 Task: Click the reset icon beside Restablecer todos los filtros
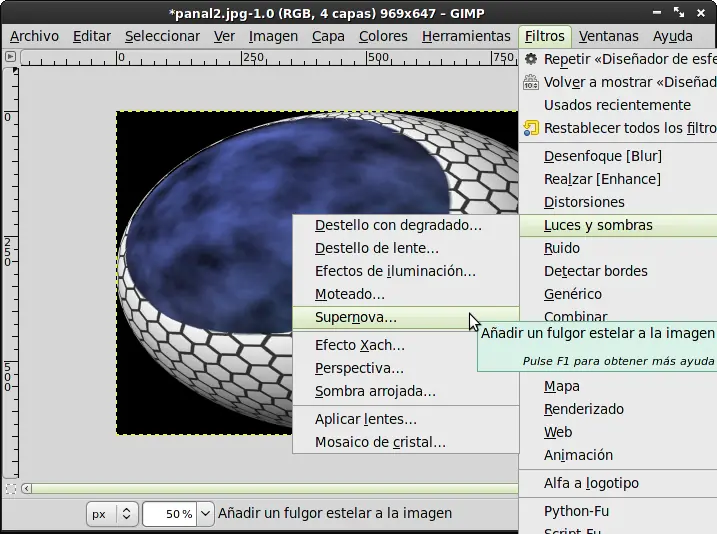coord(530,128)
